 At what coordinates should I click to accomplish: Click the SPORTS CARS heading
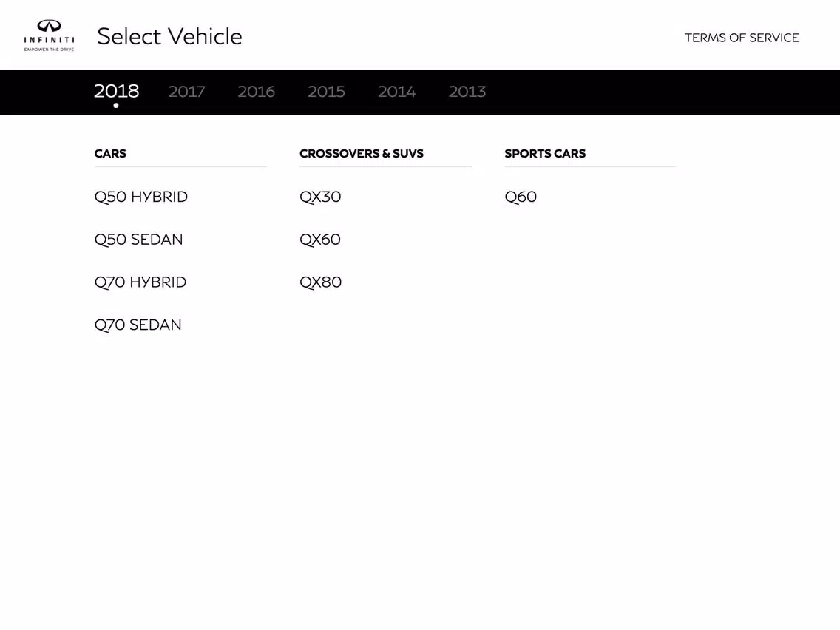click(545, 154)
